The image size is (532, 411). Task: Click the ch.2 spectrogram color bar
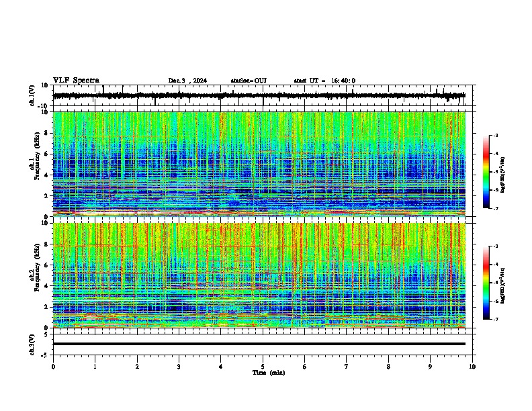click(x=486, y=283)
